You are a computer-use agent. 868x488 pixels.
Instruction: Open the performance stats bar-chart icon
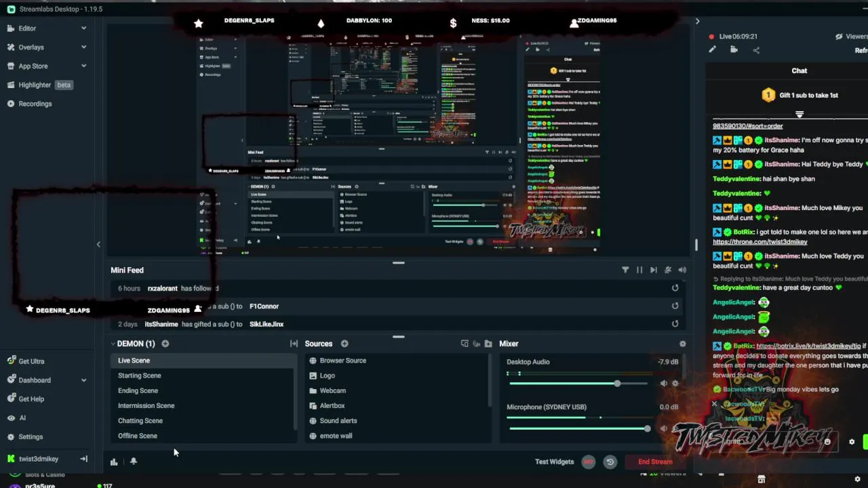(114, 462)
